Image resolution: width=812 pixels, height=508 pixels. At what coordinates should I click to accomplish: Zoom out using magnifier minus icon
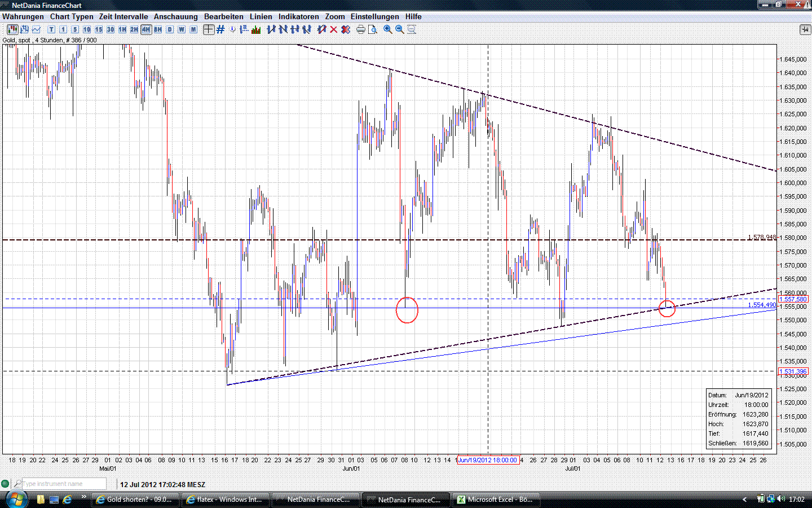[x=399, y=29]
